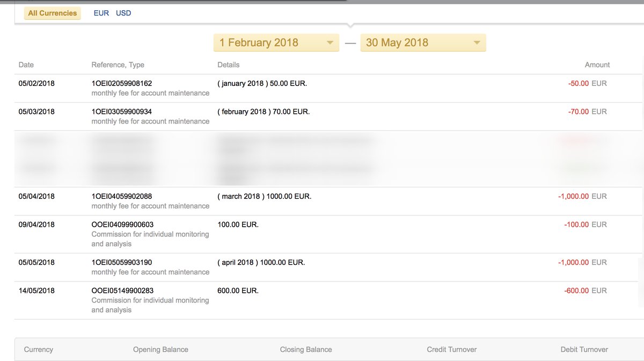Click the Closing Balance column header

(306, 349)
